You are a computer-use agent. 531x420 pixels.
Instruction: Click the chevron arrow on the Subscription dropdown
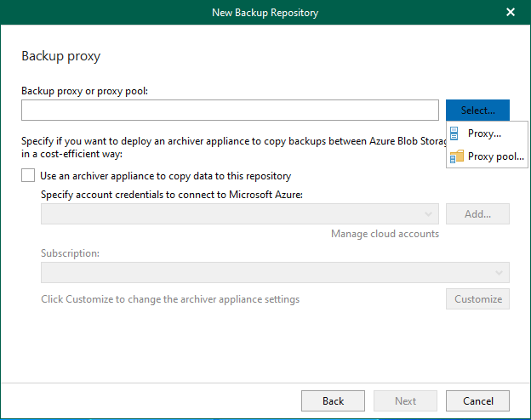point(500,272)
